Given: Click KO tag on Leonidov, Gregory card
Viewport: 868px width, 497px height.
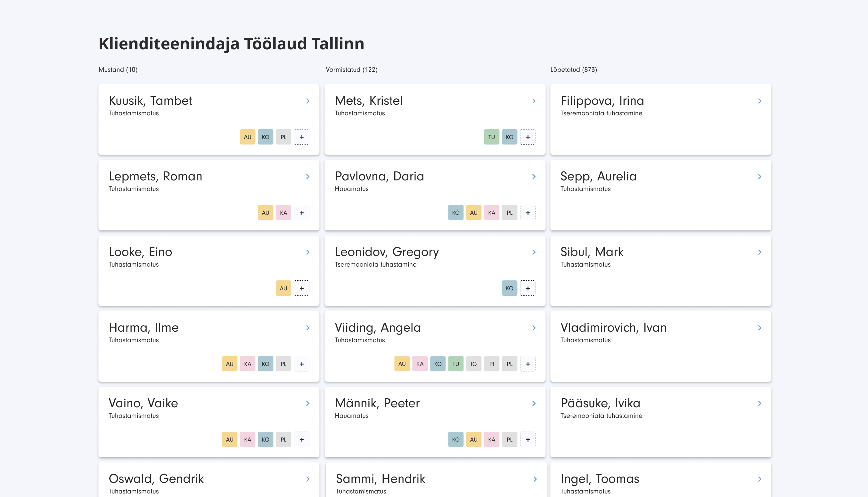Looking at the screenshot, I should coord(509,288).
